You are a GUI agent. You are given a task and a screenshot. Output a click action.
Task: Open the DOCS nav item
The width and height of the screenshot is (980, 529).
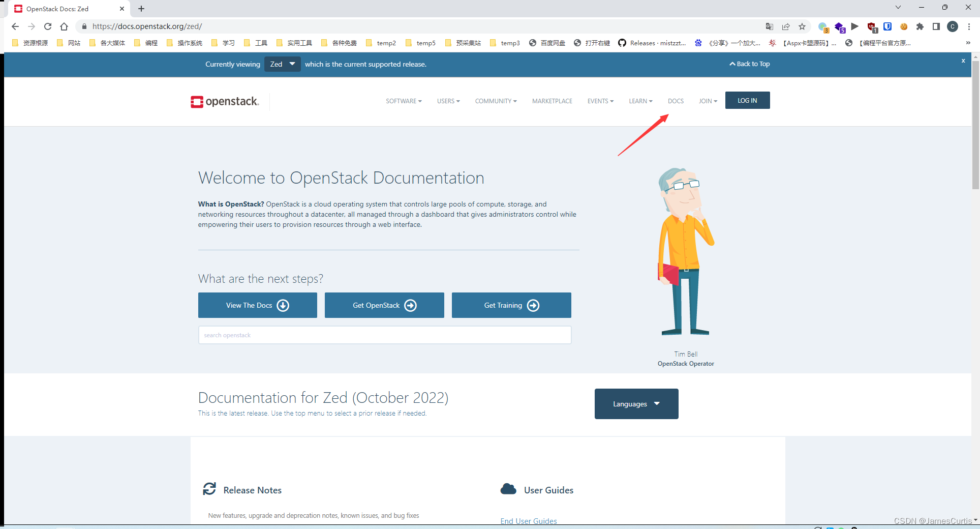(676, 101)
